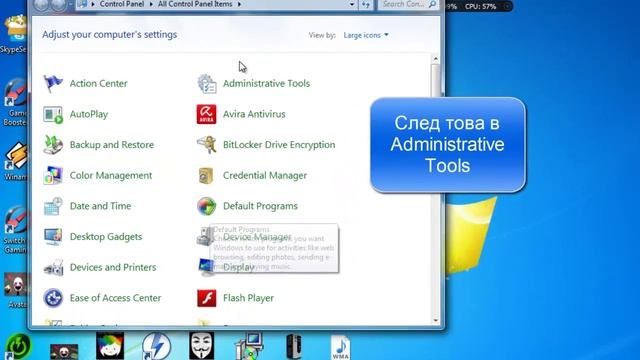Screen dimensions: 640x360
Task: Expand the arrow after All Control Panel Items
Action: click(x=239, y=4)
